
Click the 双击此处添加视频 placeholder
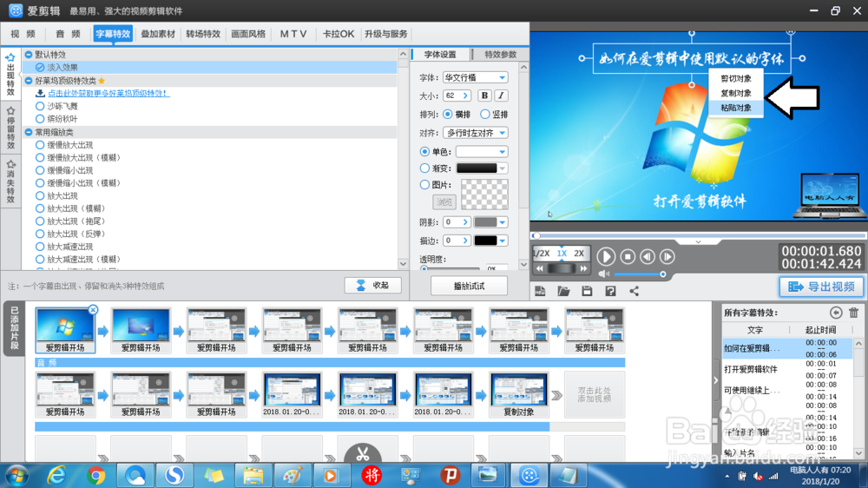595,394
